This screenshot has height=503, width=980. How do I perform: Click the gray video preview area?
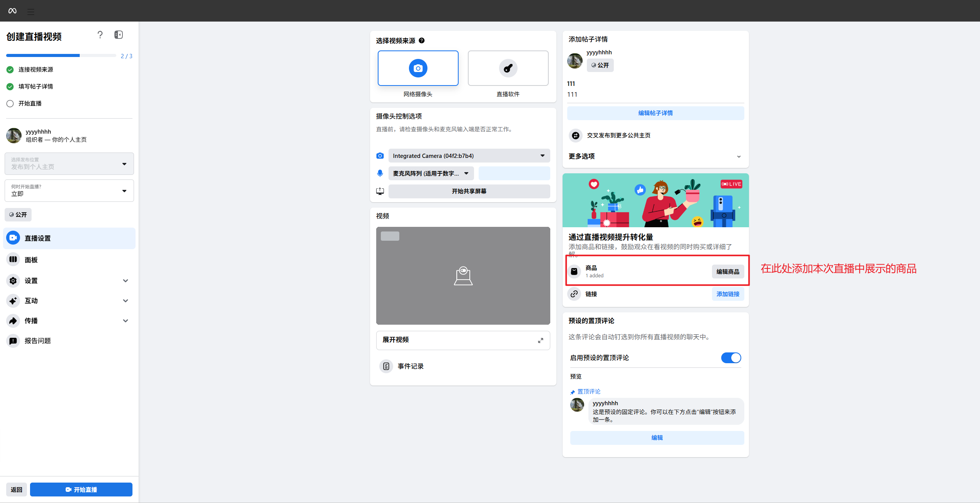(463, 276)
